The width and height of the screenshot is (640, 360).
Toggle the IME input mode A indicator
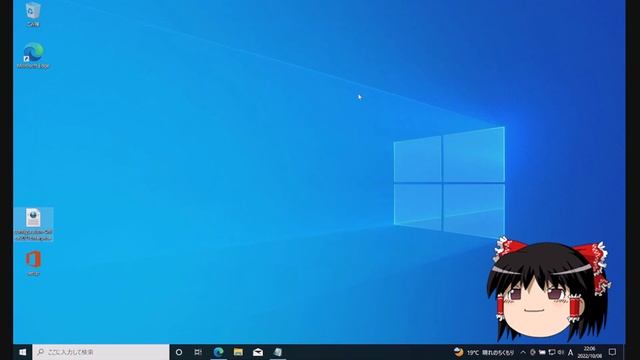click(571, 352)
